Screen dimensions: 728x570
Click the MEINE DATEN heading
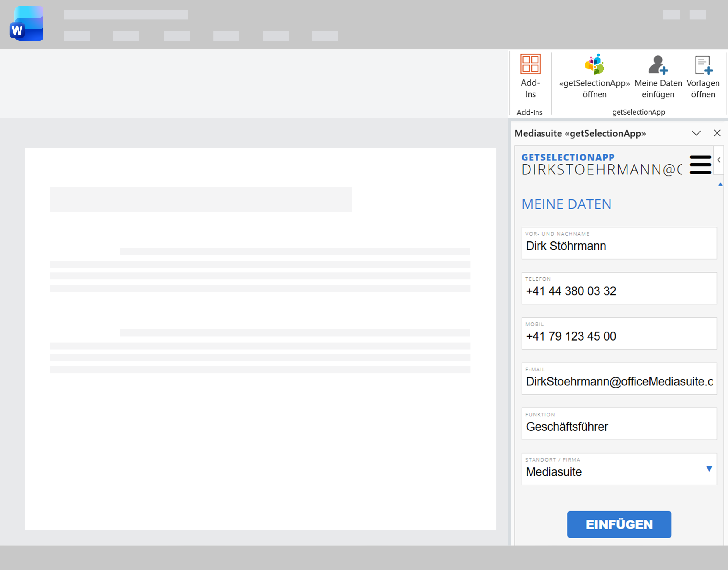(566, 204)
